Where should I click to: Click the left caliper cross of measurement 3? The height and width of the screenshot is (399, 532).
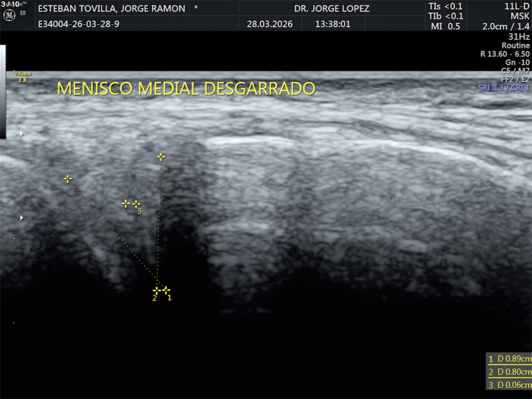pyautogui.click(x=126, y=204)
